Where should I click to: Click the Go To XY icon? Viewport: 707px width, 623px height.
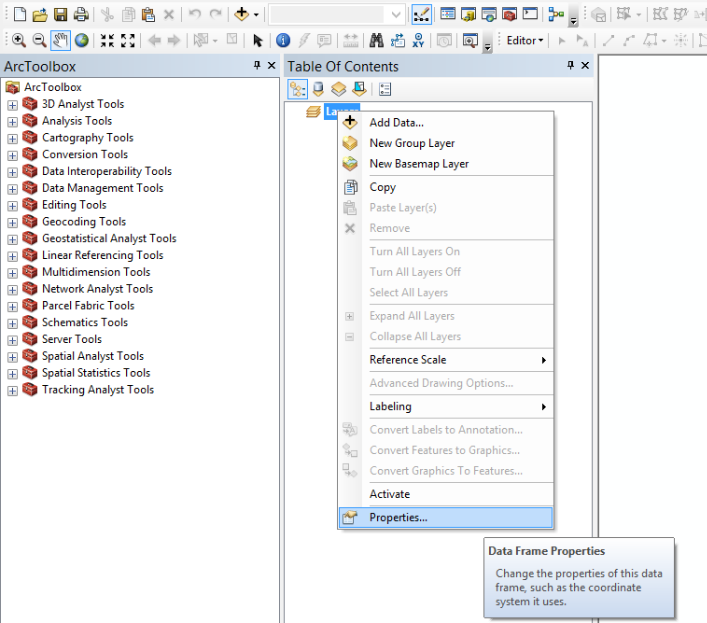(418, 41)
